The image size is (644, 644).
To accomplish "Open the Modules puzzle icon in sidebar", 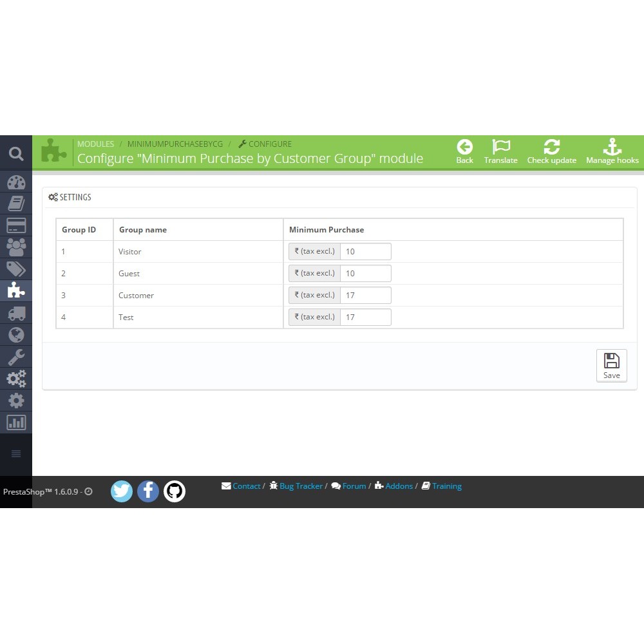I will (x=16, y=290).
